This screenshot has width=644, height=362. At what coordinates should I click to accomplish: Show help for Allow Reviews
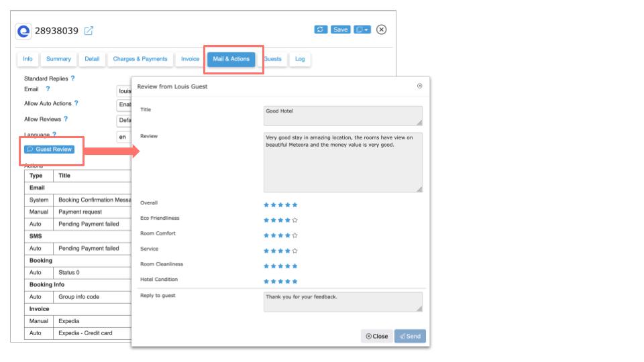(66, 119)
